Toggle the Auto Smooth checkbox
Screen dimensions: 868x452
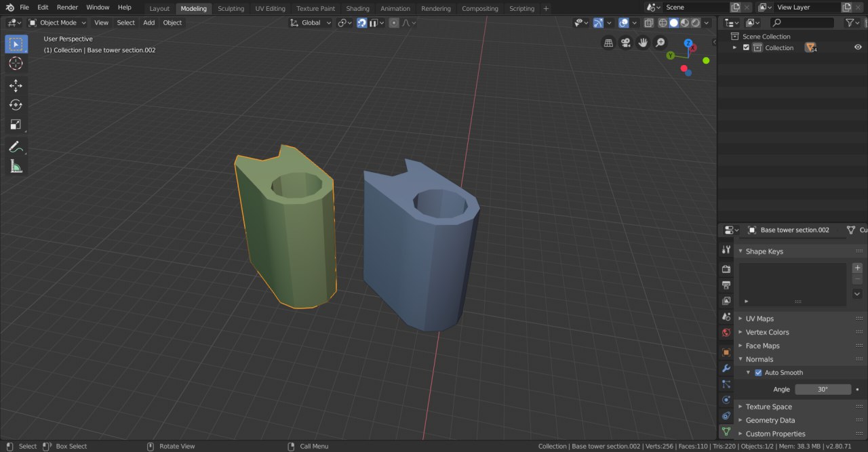[758, 373]
